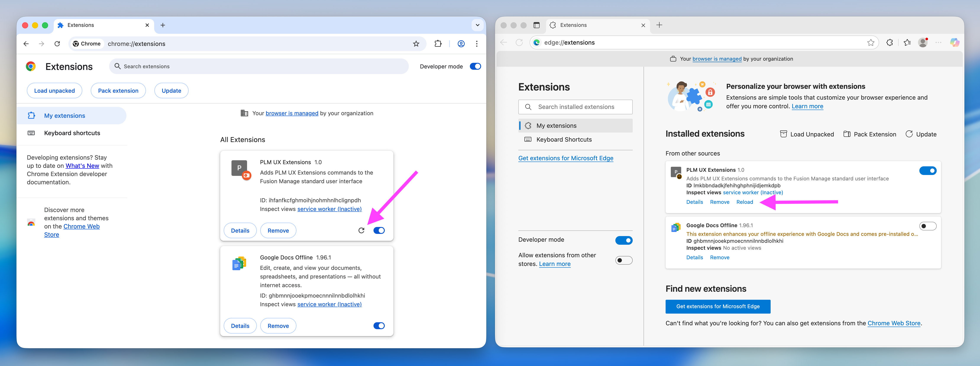Click Edge favorites list icon
The width and height of the screenshot is (980, 366).
click(x=907, y=43)
